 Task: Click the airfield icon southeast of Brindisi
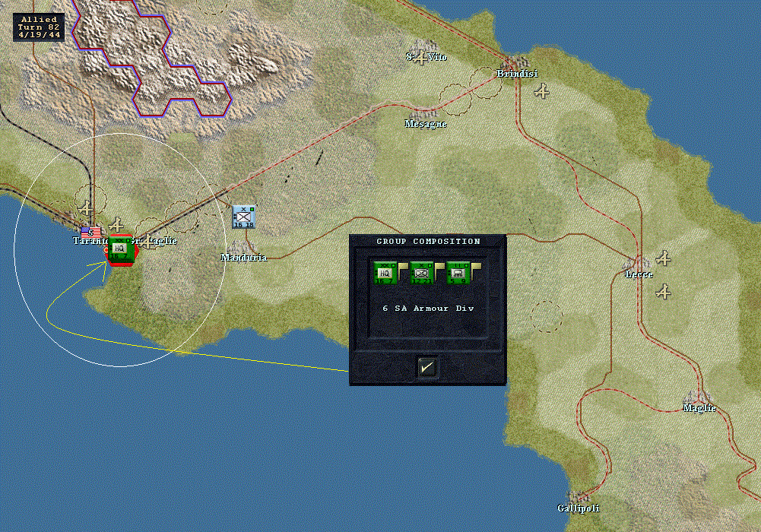tap(542, 90)
